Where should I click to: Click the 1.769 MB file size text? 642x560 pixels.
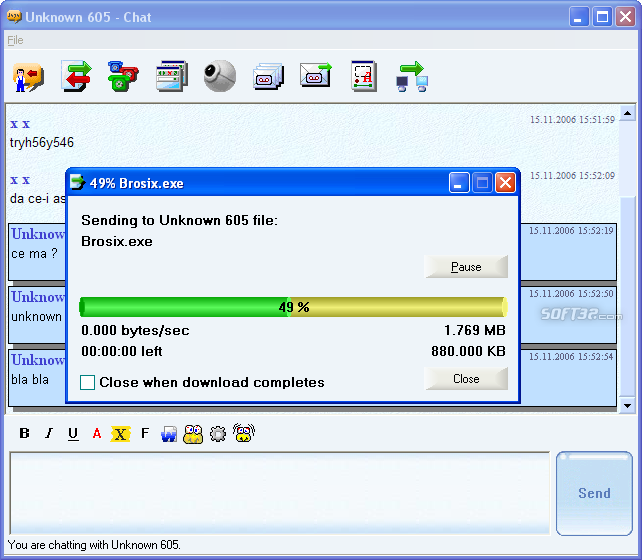(475, 330)
